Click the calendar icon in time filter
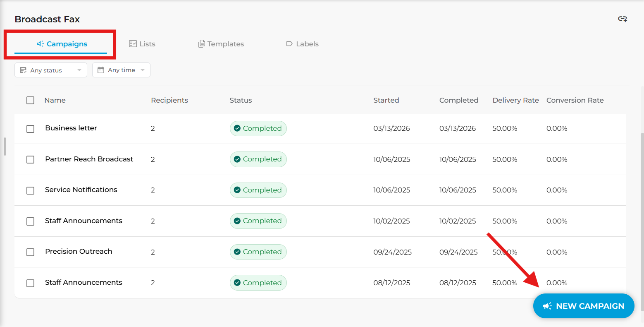Image resolution: width=644 pixels, height=327 pixels. pos(101,70)
